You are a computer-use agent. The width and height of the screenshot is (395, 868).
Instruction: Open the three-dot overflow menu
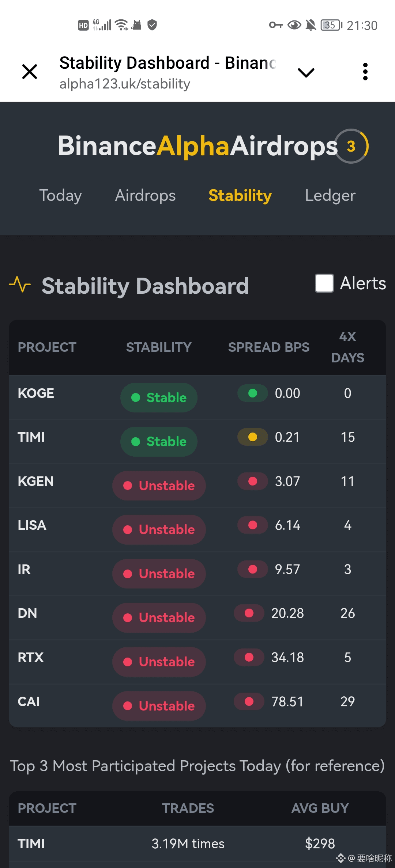pyautogui.click(x=365, y=72)
